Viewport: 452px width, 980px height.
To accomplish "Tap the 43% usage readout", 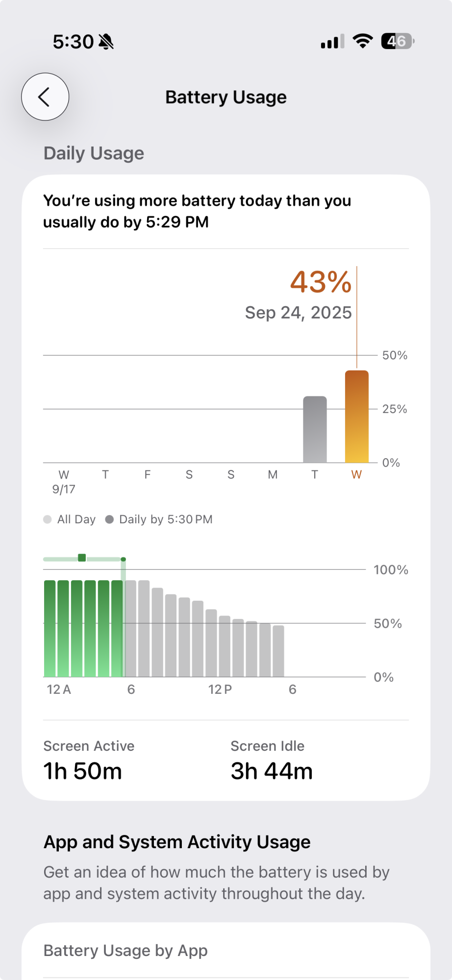I will 321,282.
